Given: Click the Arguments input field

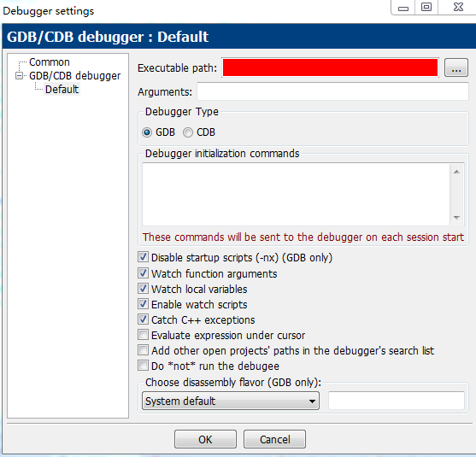Looking at the screenshot, I should (332, 91).
